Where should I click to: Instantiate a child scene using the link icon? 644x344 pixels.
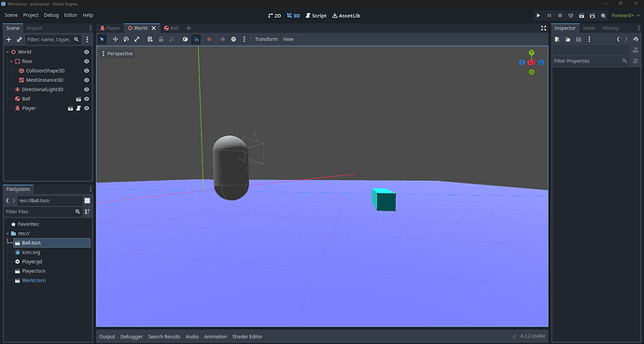(20, 40)
